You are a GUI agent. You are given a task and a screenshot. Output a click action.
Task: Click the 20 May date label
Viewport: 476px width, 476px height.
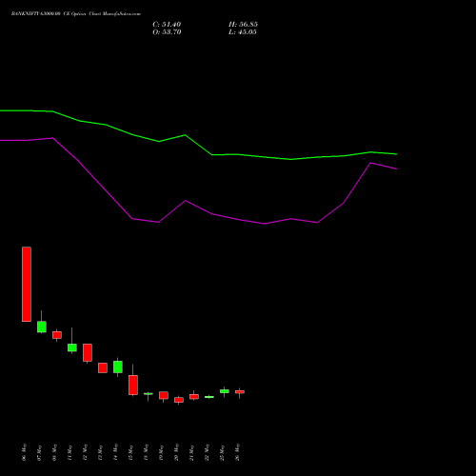tap(177, 452)
